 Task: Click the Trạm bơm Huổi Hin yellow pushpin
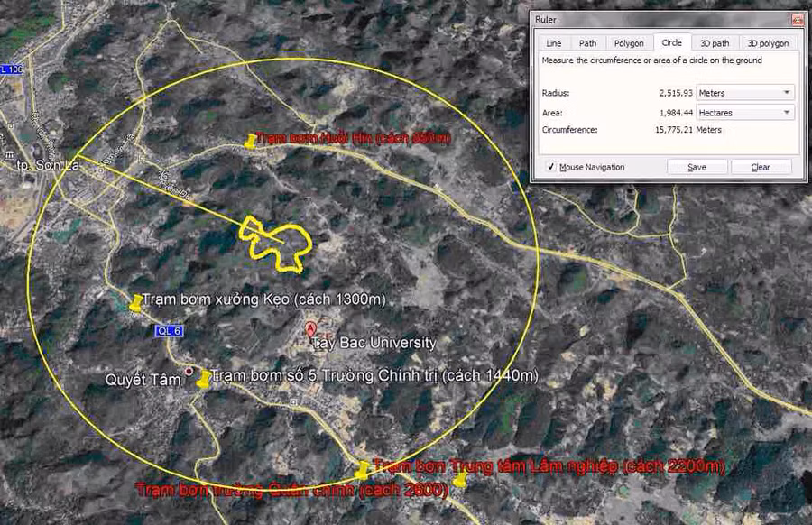tap(250, 141)
